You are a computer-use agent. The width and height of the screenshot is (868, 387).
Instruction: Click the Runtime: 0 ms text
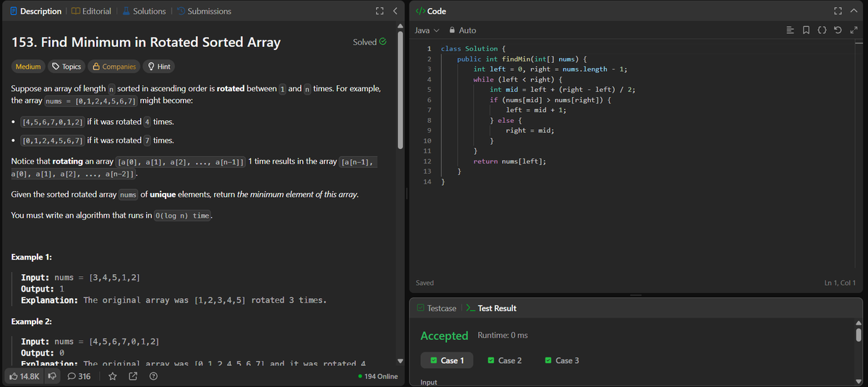click(503, 336)
